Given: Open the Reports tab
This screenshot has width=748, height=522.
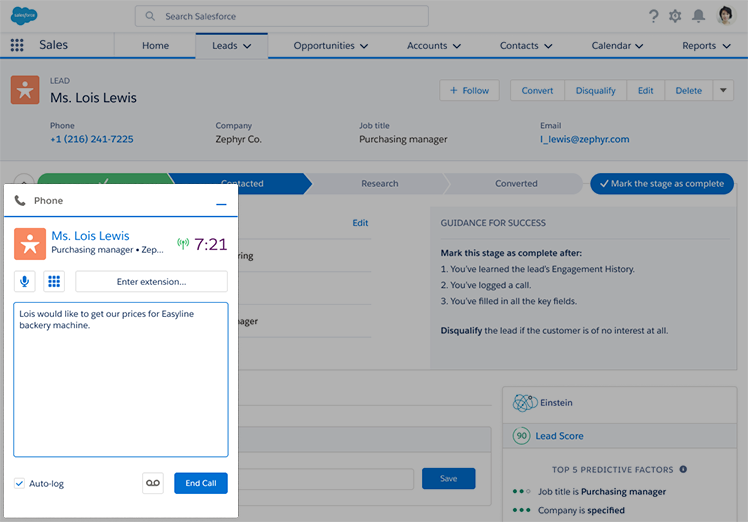Looking at the screenshot, I should (x=699, y=46).
